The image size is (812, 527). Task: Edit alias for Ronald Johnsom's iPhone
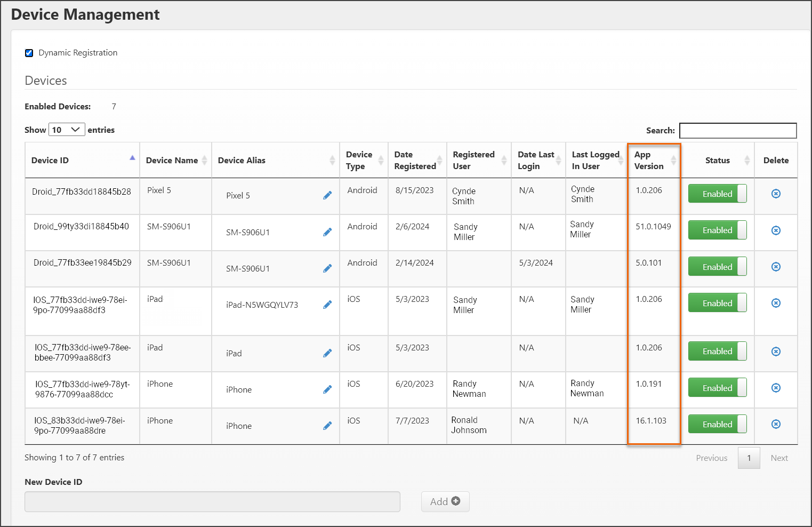point(327,426)
